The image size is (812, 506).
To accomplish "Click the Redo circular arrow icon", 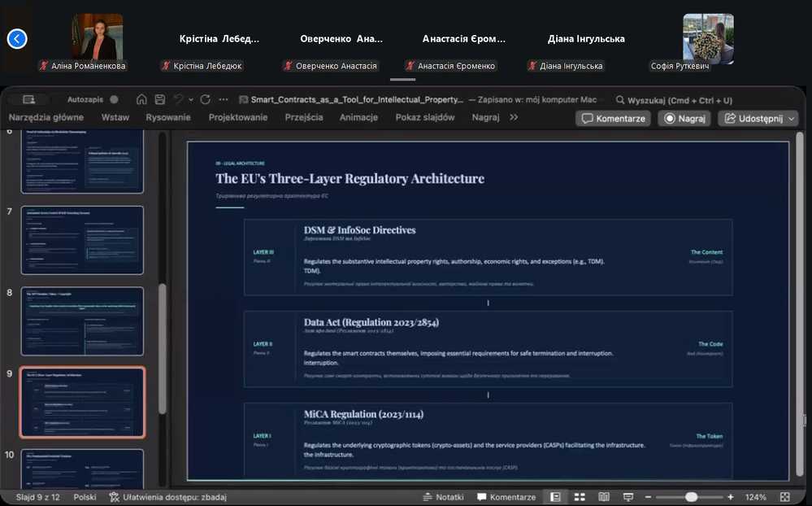I will [x=205, y=99].
